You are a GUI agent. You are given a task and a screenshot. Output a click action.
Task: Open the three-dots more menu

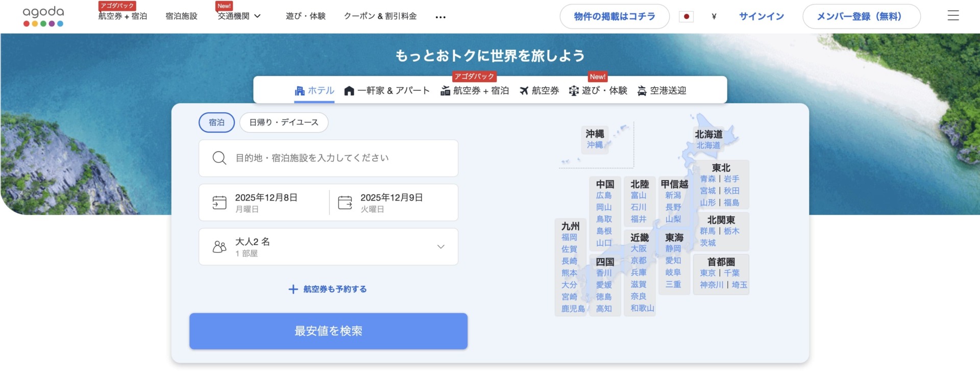tap(440, 17)
